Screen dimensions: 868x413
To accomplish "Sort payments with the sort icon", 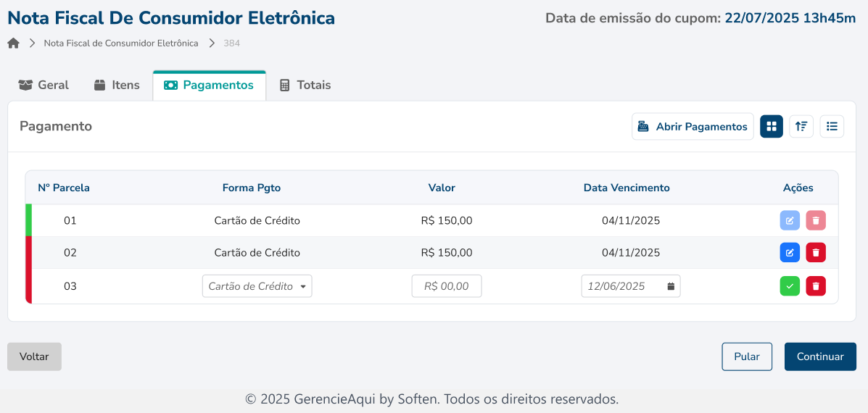I will [801, 126].
